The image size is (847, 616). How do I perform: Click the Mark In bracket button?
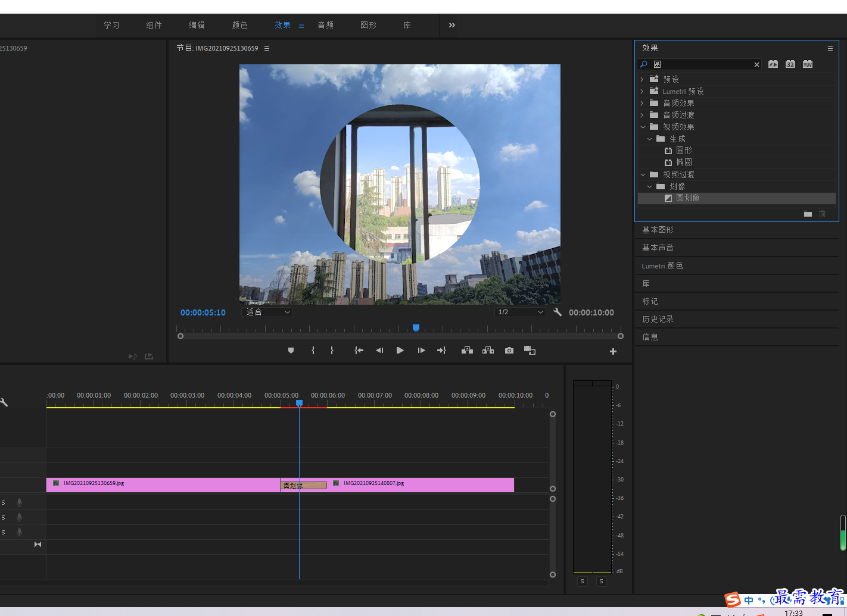point(313,351)
